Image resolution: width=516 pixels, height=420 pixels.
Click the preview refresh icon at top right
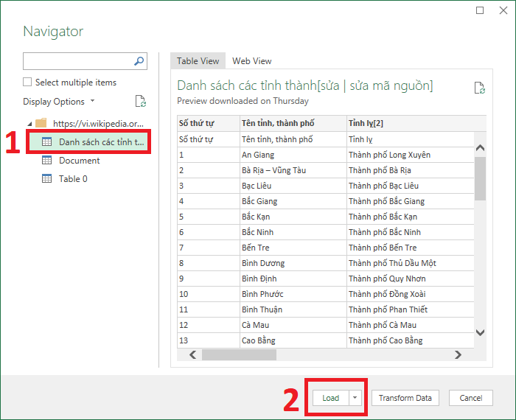click(480, 88)
